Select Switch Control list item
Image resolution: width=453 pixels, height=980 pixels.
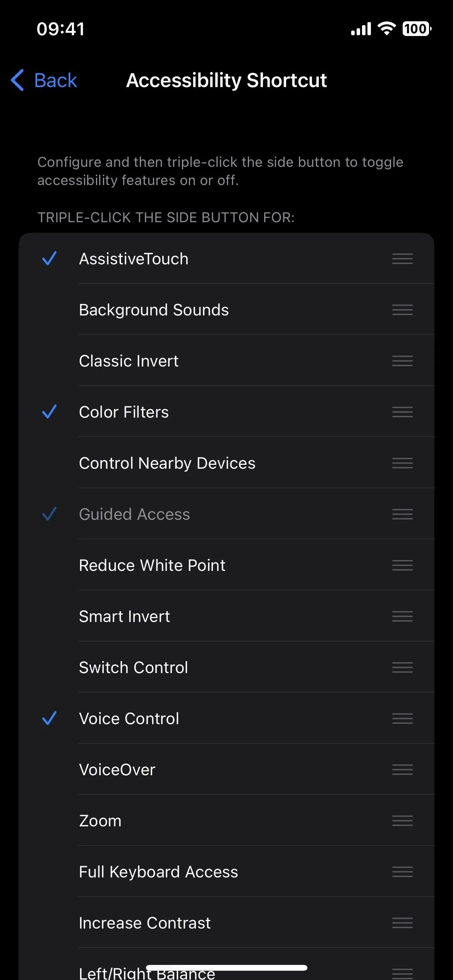tap(226, 667)
